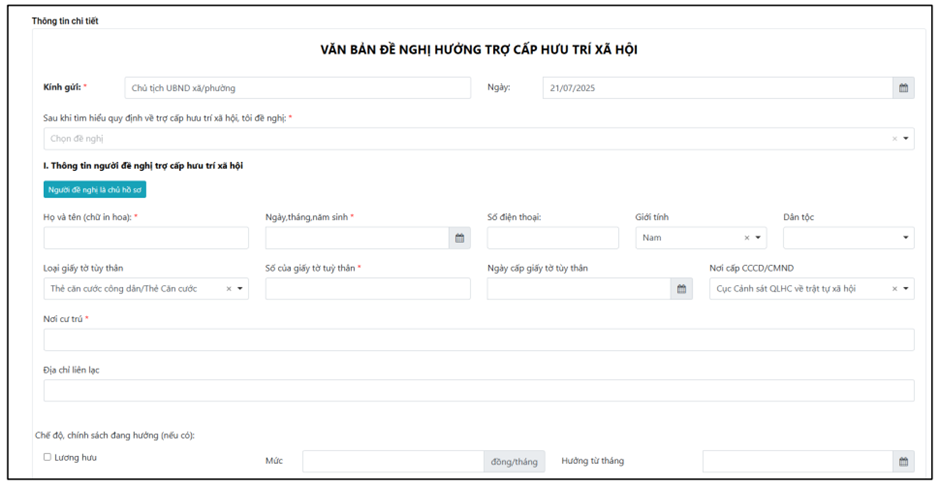This screenshot has width=940, height=486.
Task: Clear the Loại giấy tờ tùy thân selection
Action: coord(228,289)
